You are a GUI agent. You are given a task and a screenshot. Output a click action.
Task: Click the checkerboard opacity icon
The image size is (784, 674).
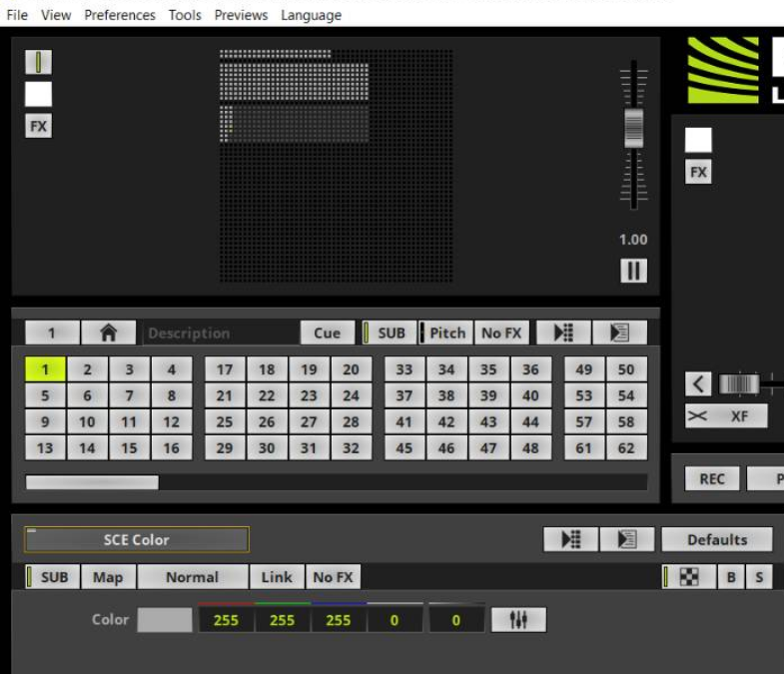[x=689, y=577]
